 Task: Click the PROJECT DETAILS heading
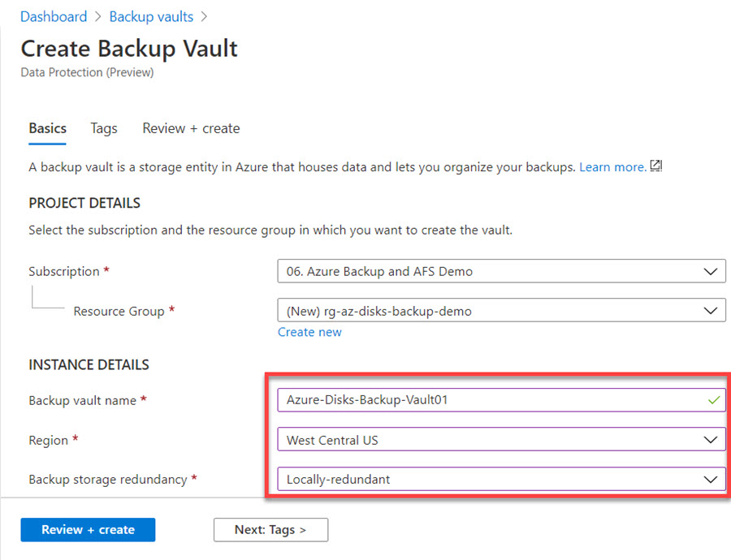click(84, 203)
